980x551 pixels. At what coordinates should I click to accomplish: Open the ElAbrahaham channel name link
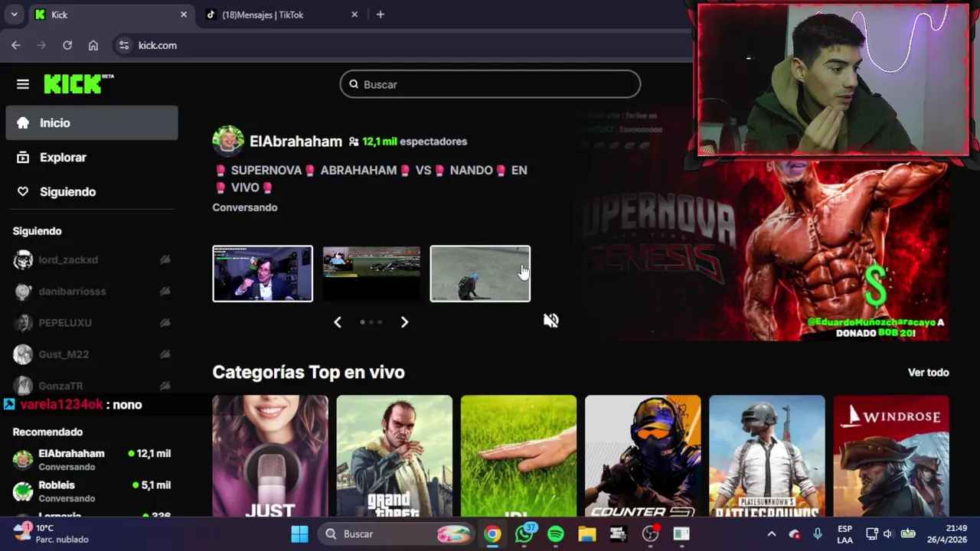click(296, 142)
